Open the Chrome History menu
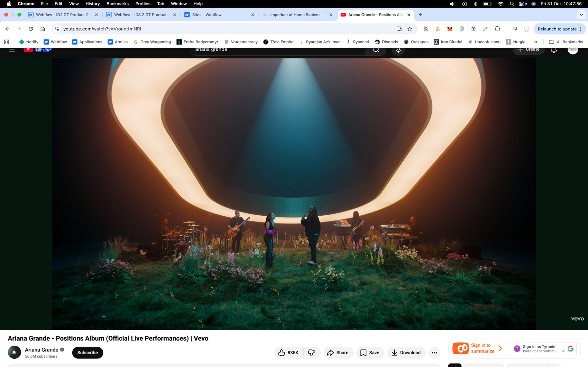The height and width of the screenshot is (367, 588). pyautogui.click(x=92, y=4)
